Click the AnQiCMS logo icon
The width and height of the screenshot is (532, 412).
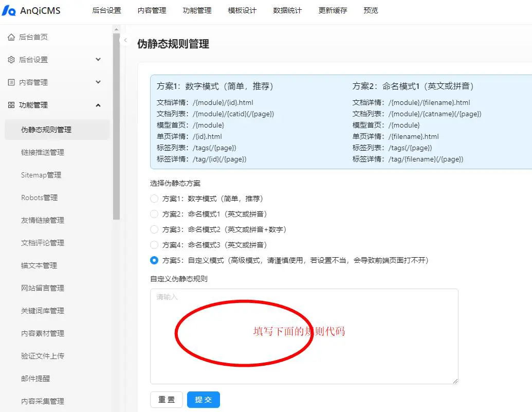[x=9, y=11]
